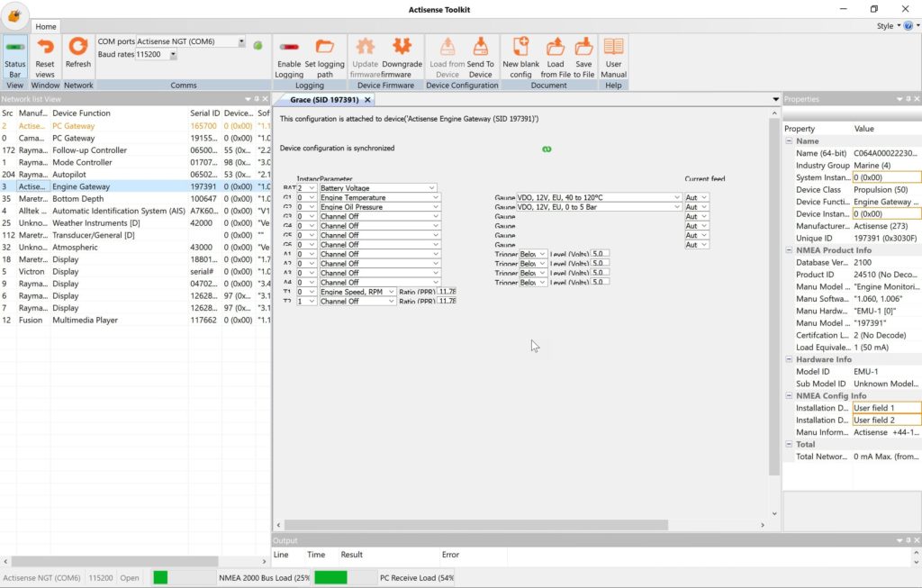
Task: Collapse the Name property group
Action: pyautogui.click(x=789, y=141)
